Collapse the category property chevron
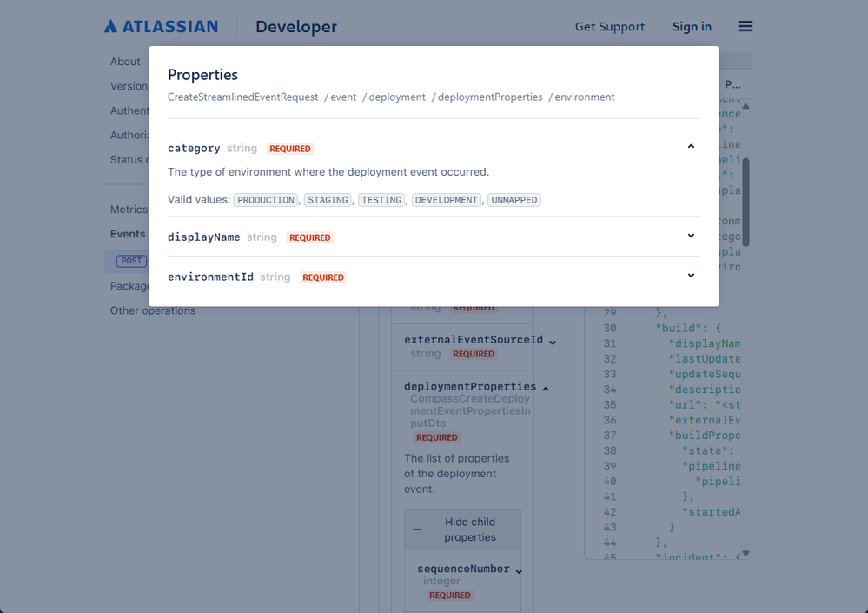 coord(691,147)
